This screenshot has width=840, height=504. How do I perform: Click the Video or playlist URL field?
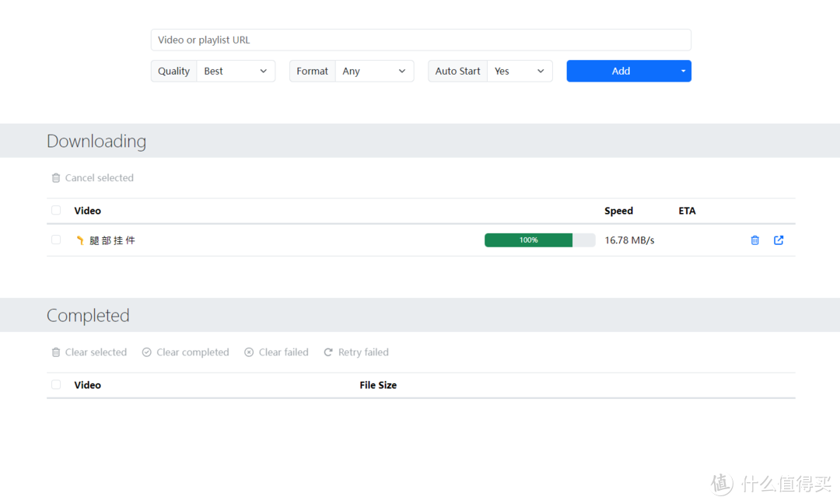pyautogui.click(x=421, y=40)
